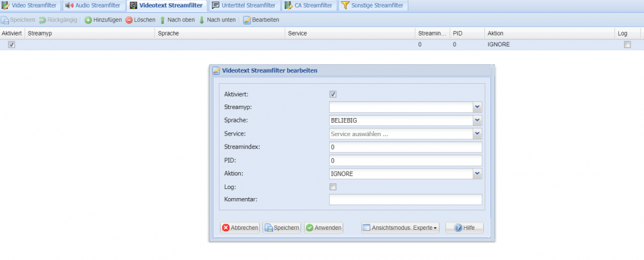The image size is (644, 260).
Task: Click the Rückgängig undo arrow icon
Action: tap(43, 20)
